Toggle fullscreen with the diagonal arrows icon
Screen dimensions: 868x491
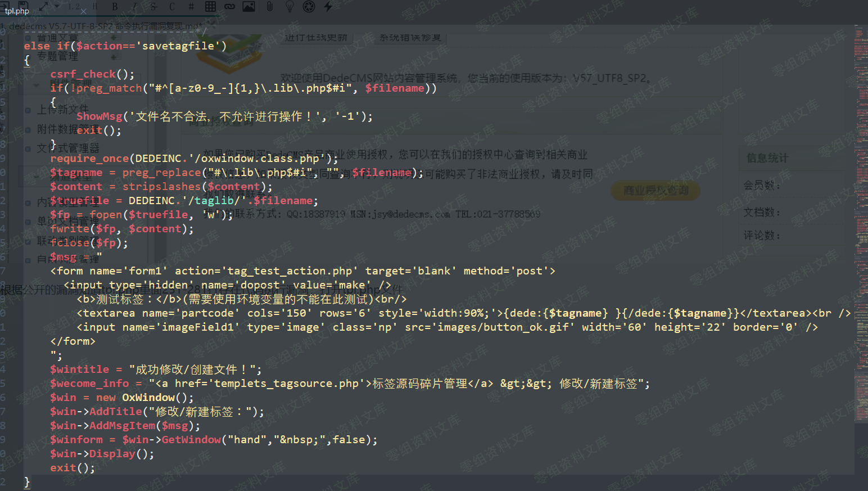pyautogui.click(x=44, y=6)
